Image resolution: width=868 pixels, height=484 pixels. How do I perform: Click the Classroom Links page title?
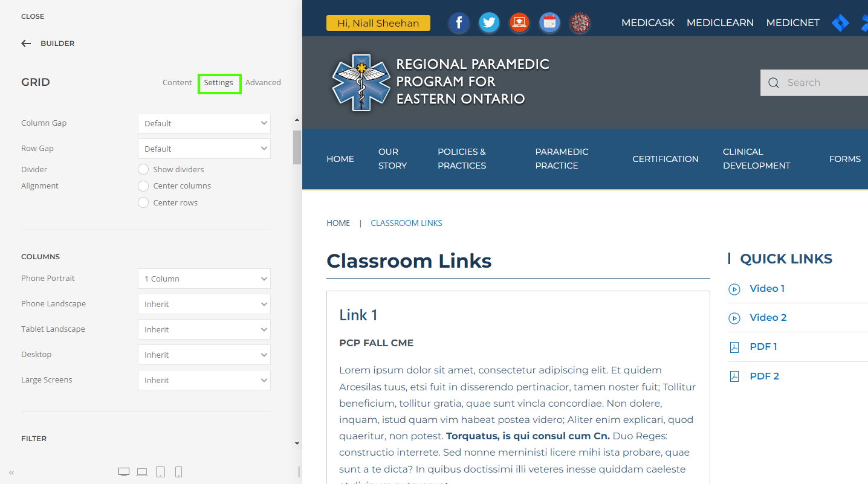[409, 261]
